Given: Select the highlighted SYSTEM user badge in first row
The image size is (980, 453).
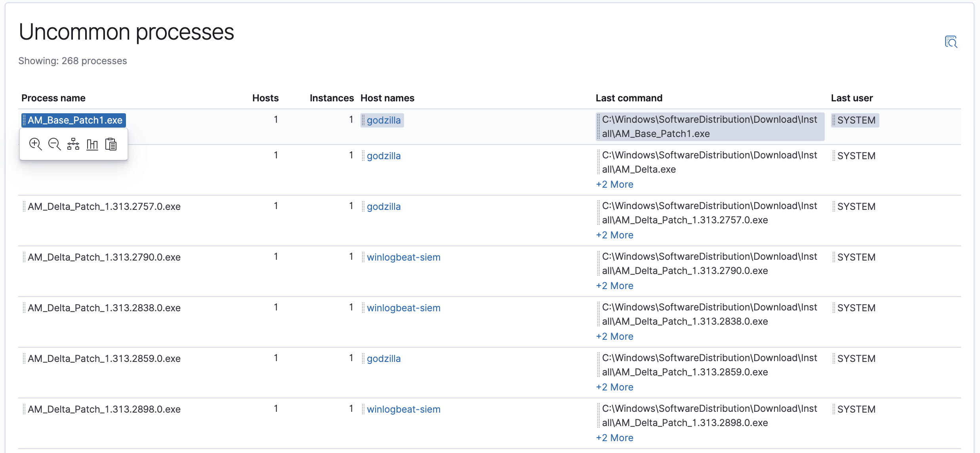Looking at the screenshot, I should pyautogui.click(x=856, y=120).
